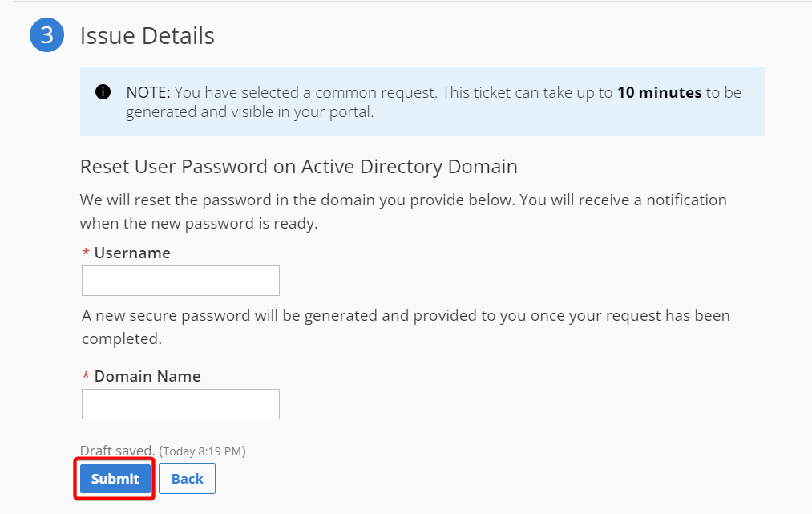
Task: Click the Today 8:19 PM timestamp
Action: [x=202, y=451]
